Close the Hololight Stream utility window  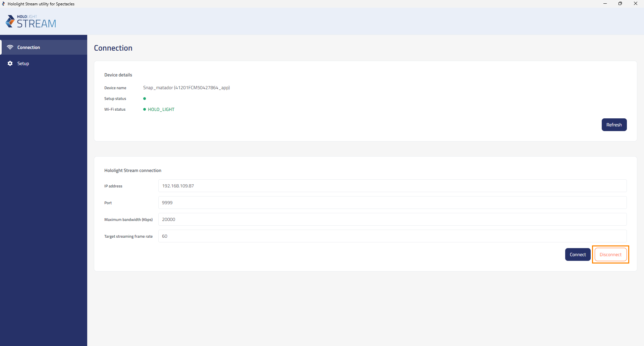pos(636,4)
